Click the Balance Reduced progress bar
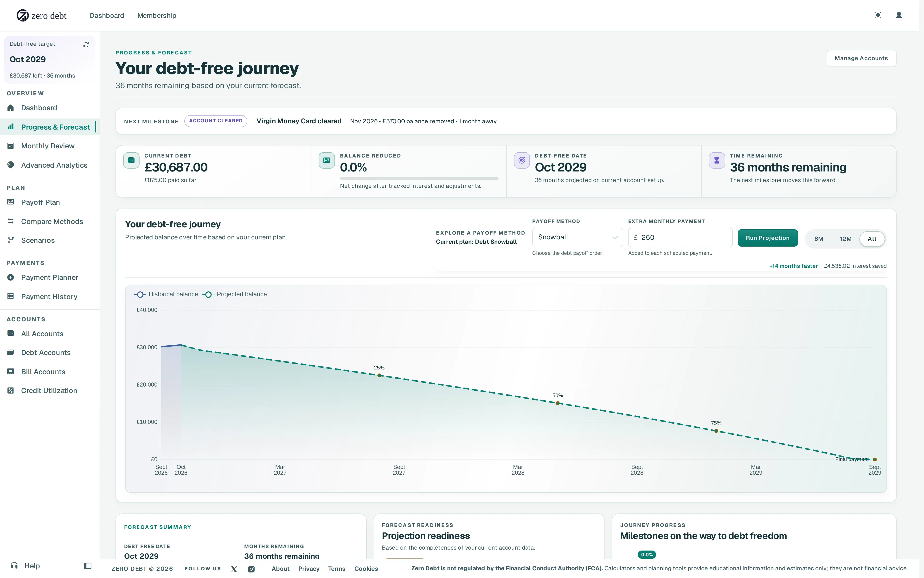This screenshot has height=578, width=924. (x=419, y=178)
